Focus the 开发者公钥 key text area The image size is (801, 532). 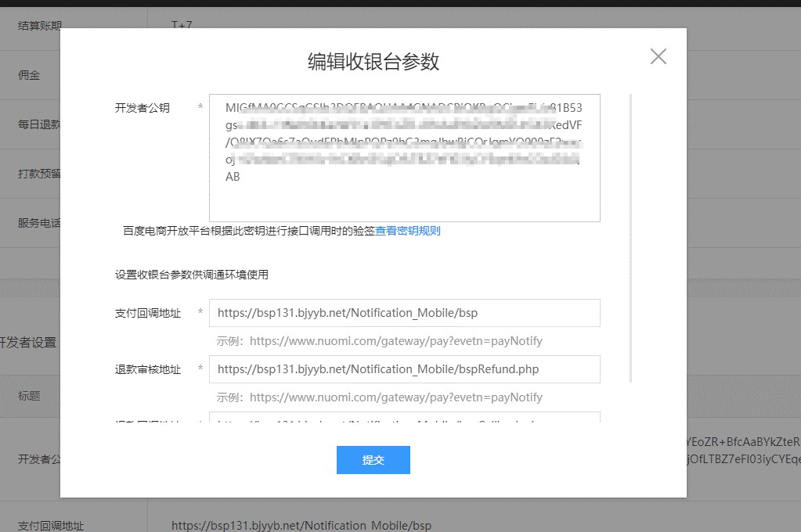coord(405,158)
